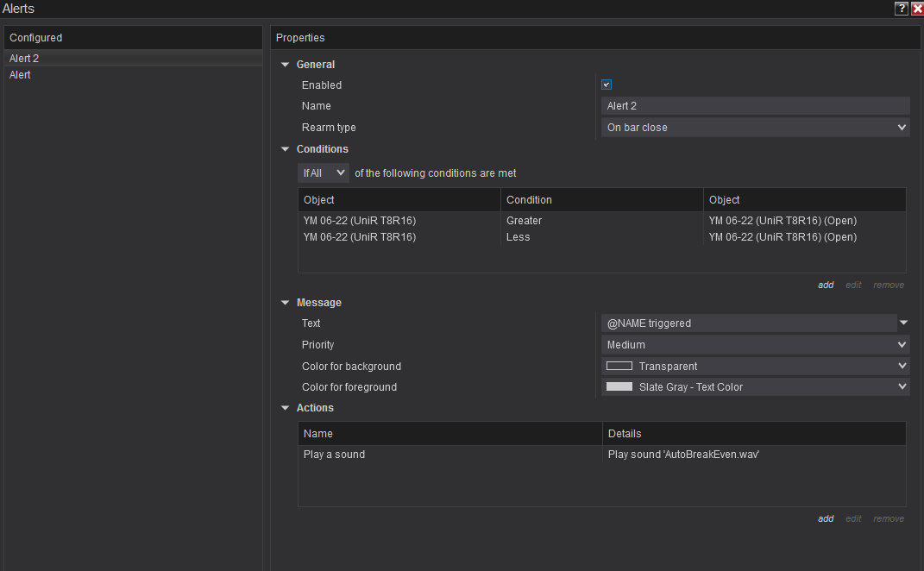Screen dimensions: 924x571
Task: Click the Transparent background color swatch
Action: click(619, 366)
